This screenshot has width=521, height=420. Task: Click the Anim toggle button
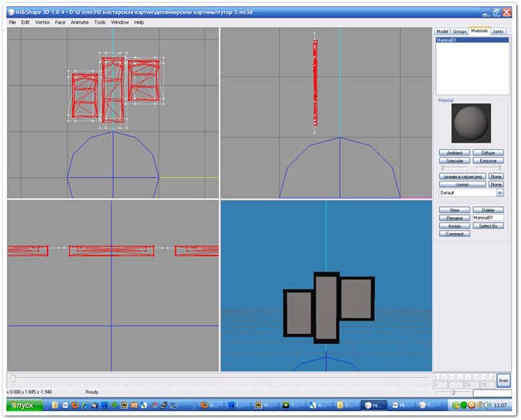503,380
